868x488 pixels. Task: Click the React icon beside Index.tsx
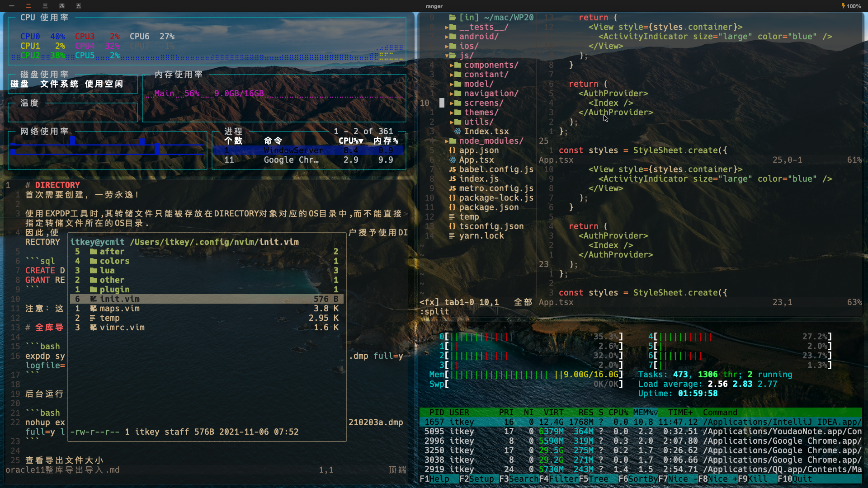click(458, 131)
